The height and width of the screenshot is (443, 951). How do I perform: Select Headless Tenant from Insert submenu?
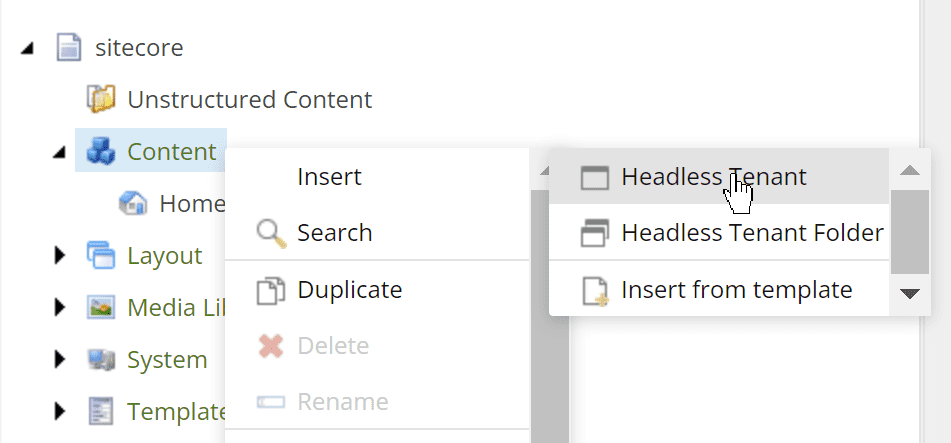tap(713, 177)
